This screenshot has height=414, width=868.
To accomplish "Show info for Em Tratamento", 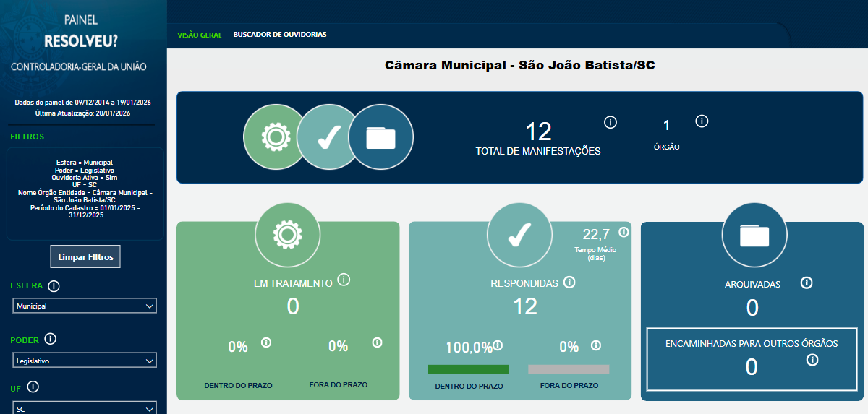I will [x=344, y=280].
